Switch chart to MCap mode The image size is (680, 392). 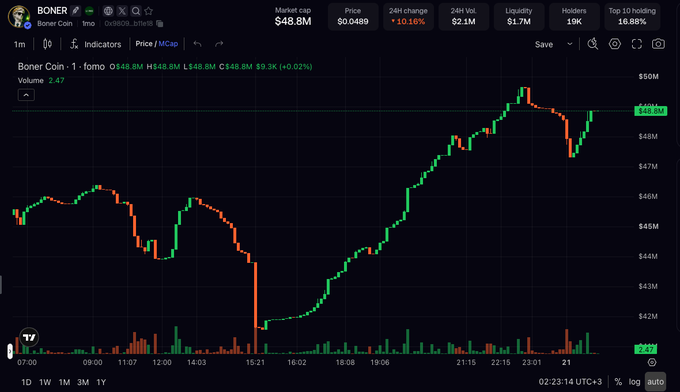(168, 44)
